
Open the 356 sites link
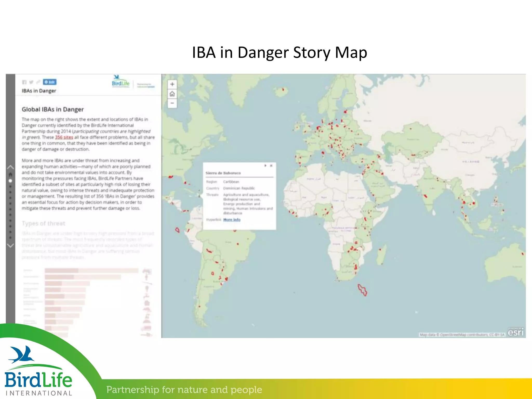(64, 137)
